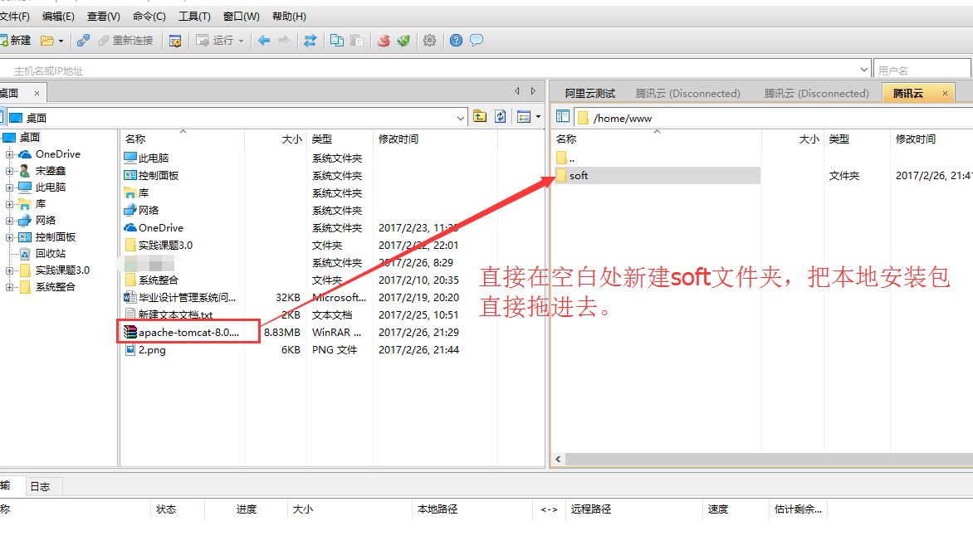The image size is (973, 560).
Task: Click the connect plug icon in toolbar
Action: (83, 41)
